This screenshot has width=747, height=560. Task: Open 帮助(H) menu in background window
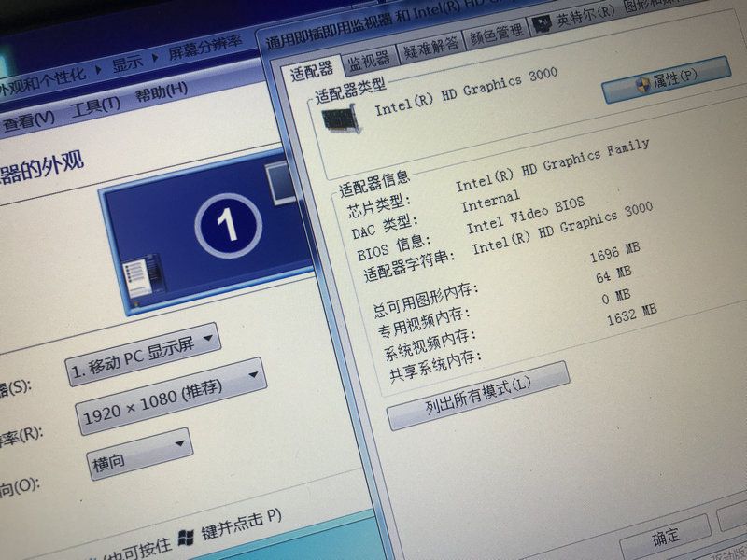pyautogui.click(x=161, y=91)
